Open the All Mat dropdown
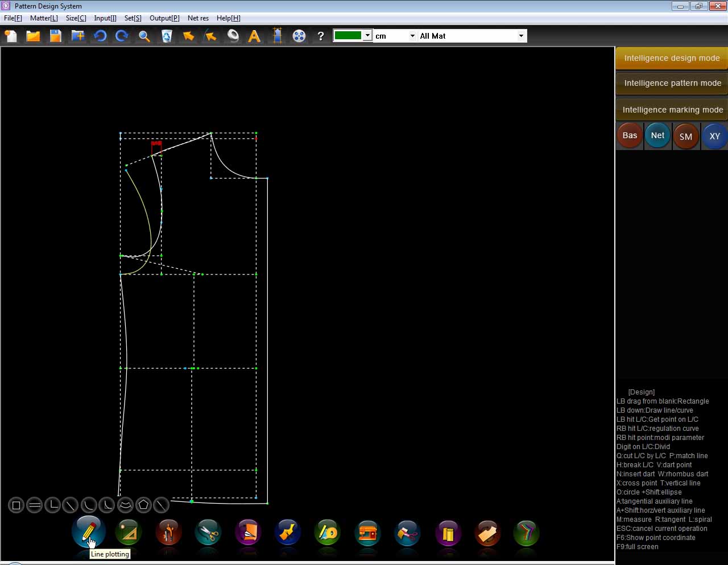The width and height of the screenshot is (728, 565). click(x=520, y=36)
